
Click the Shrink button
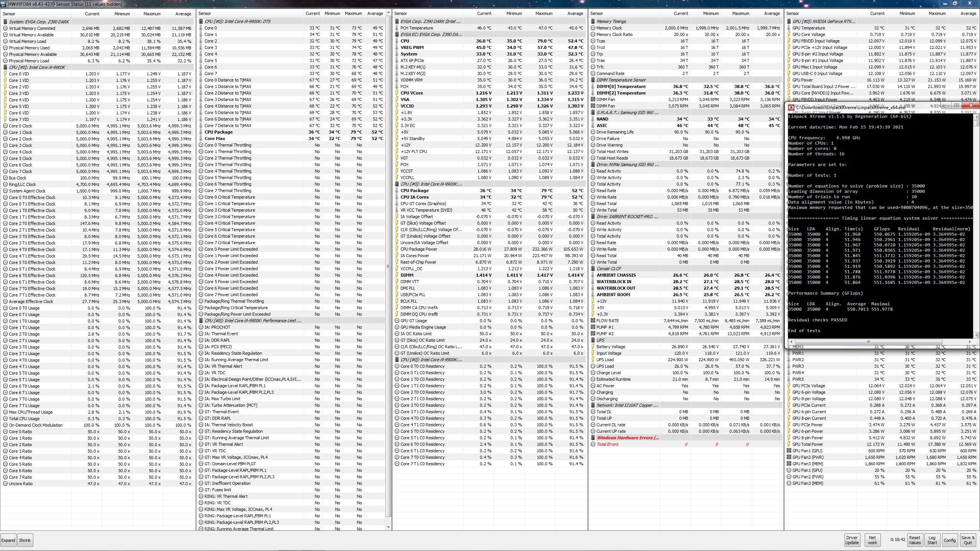coord(25,540)
